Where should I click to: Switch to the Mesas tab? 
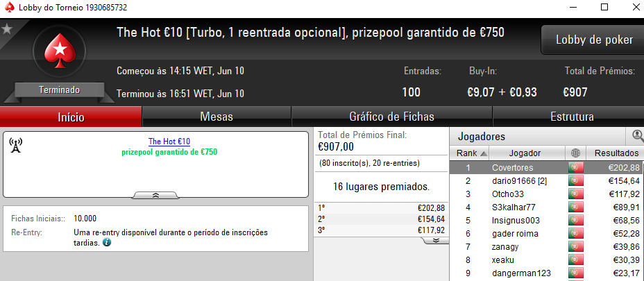(x=217, y=117)
